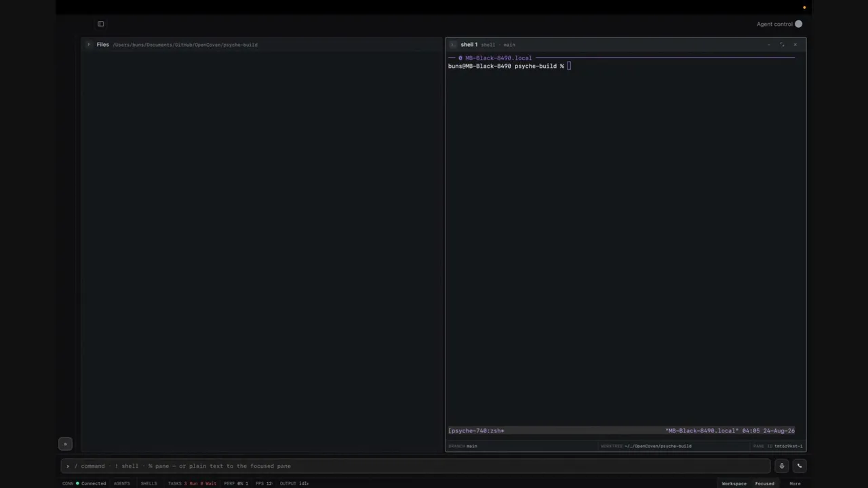Click the orange dot at top right
The image size is (868, 488).
coord(804,7)
